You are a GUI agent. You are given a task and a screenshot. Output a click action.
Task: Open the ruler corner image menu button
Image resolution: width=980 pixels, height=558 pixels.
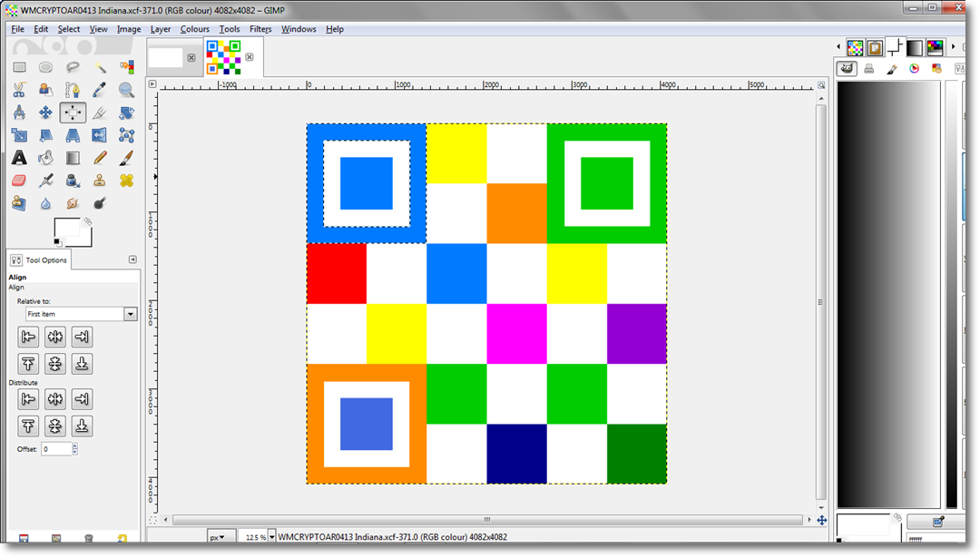[152, 83]
